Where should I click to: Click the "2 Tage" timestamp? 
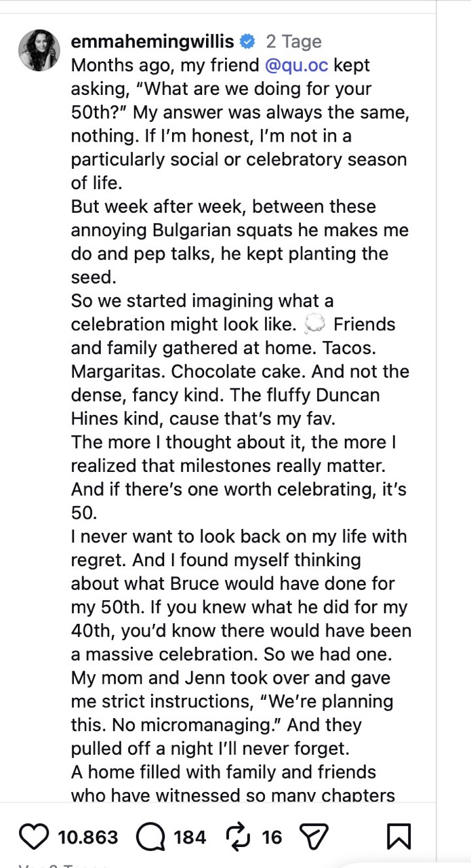tap(293, 42)
